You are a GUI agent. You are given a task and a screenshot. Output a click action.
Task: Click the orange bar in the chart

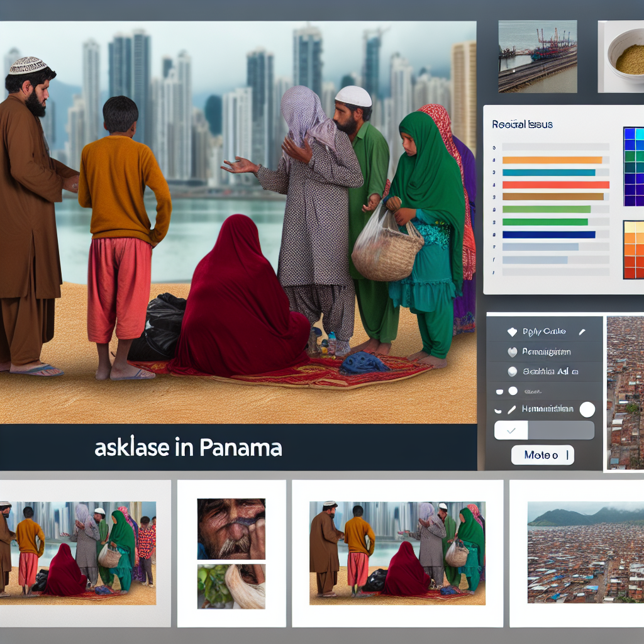pyautogui.click(x=552, y=160)
